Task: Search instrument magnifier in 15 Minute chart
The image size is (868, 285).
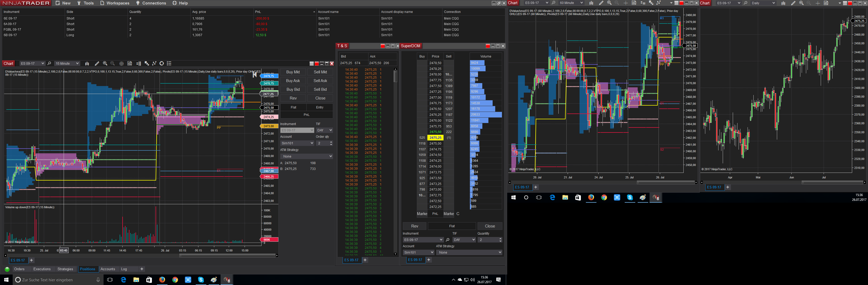Action: 49,63
